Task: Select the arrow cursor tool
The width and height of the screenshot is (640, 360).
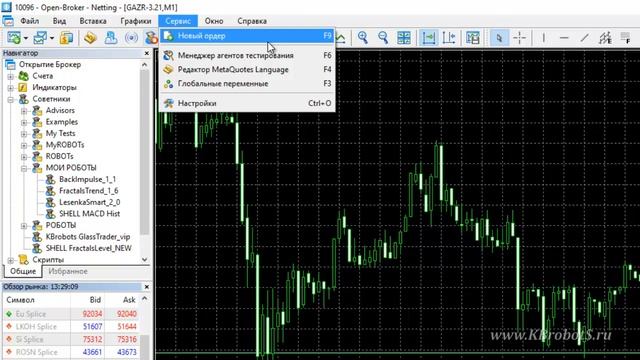Action: (499, 38)
